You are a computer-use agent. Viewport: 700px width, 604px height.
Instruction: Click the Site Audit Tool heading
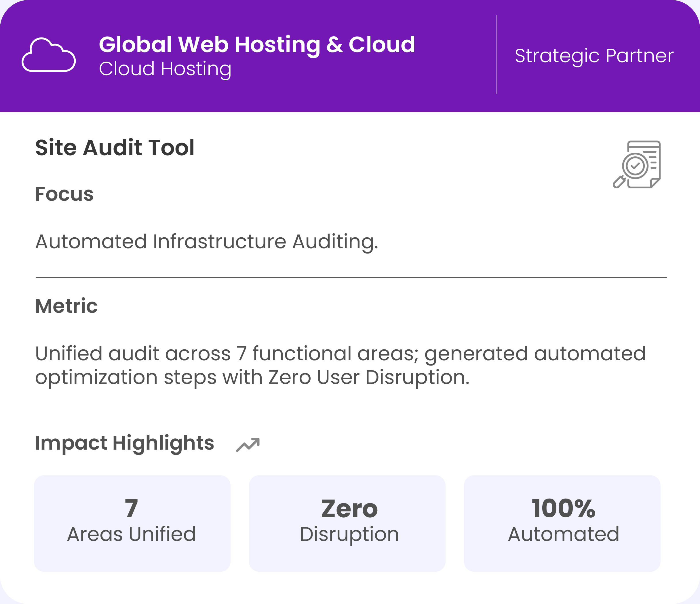115,148
